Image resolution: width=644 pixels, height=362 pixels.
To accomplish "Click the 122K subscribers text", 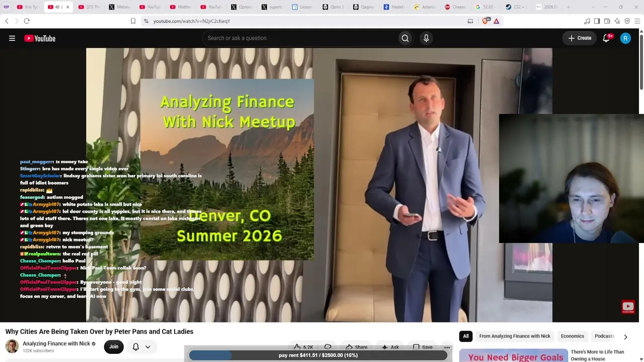I will pos(38,351).
